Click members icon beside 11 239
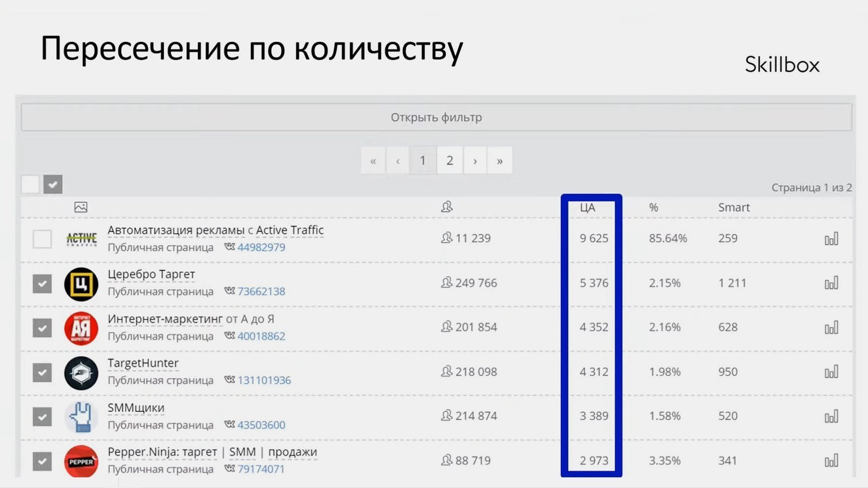This screenshot has width=868, height=488. point(446,238)
